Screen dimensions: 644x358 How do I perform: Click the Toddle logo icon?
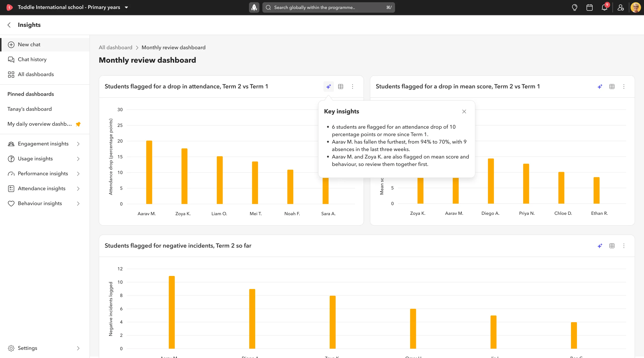coord(9,7)
